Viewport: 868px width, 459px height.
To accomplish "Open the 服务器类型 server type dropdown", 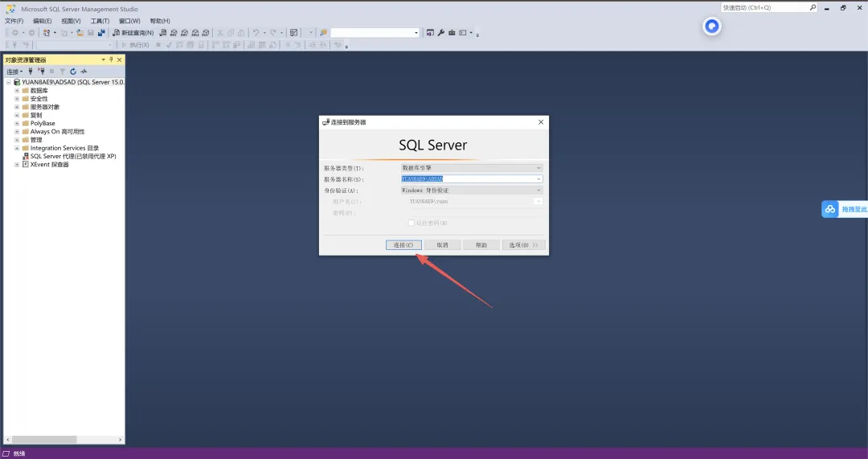I will tap(472, 168).
